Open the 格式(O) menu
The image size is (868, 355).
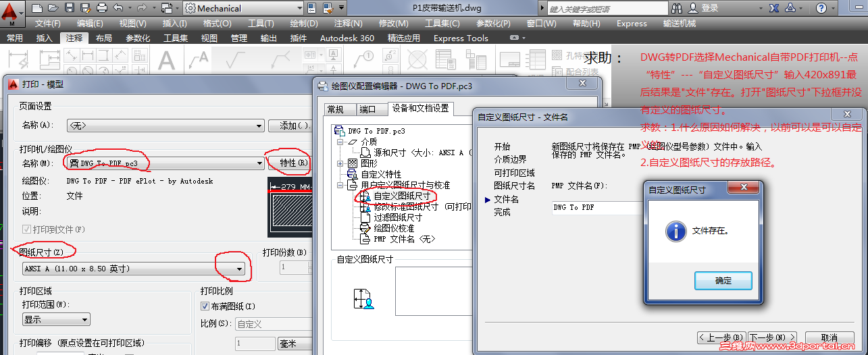tap(217, 23)
